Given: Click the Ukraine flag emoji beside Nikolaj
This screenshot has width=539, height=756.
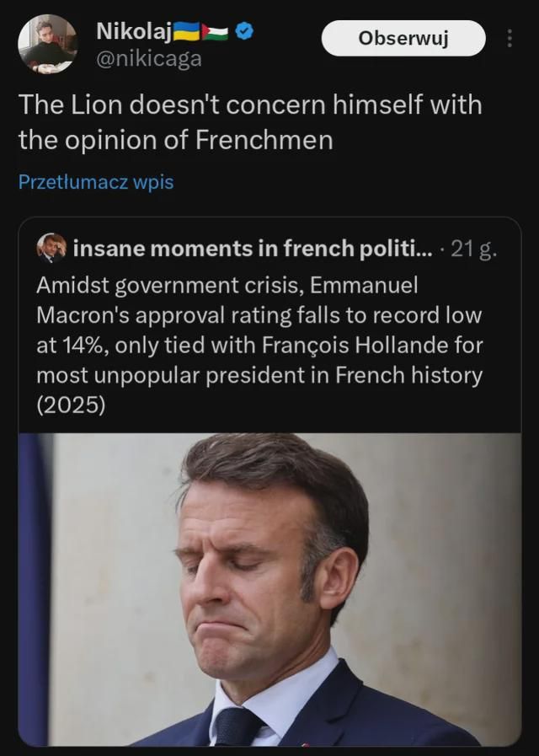Looking at the screenshot, I should [x=187, y=32].
